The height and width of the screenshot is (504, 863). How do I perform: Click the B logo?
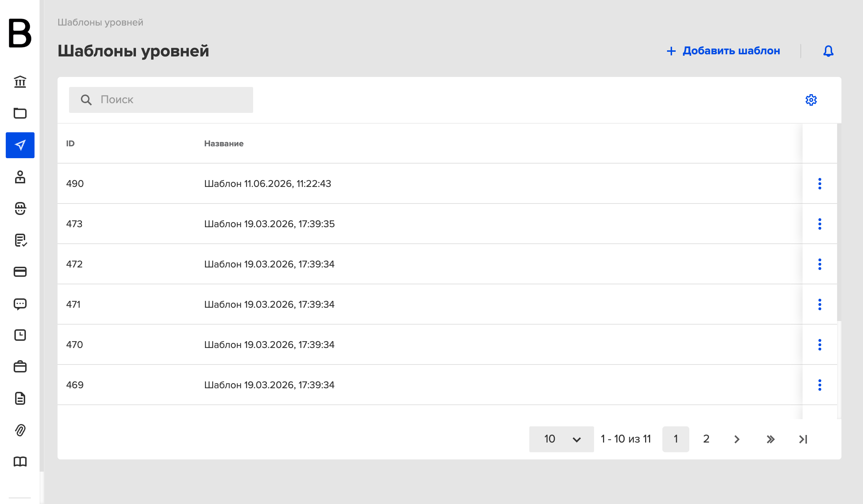[x=20, y=33]
